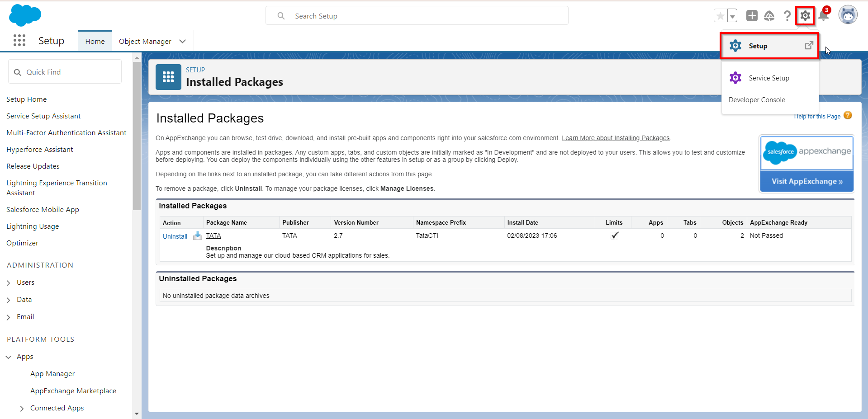868x419 pixels.
Task: Click the purple Service Setup gear icon
Action: (x=735, y=78)
